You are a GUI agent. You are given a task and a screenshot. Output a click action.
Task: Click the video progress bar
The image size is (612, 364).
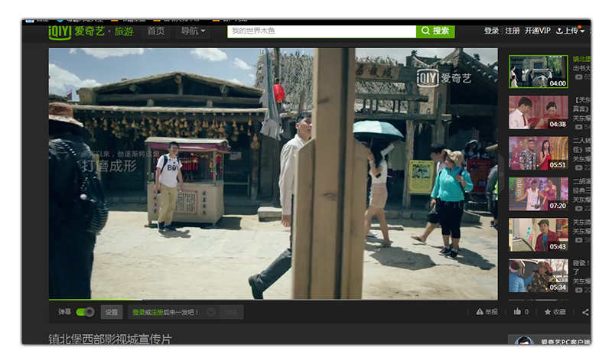(x=272, y=300)
